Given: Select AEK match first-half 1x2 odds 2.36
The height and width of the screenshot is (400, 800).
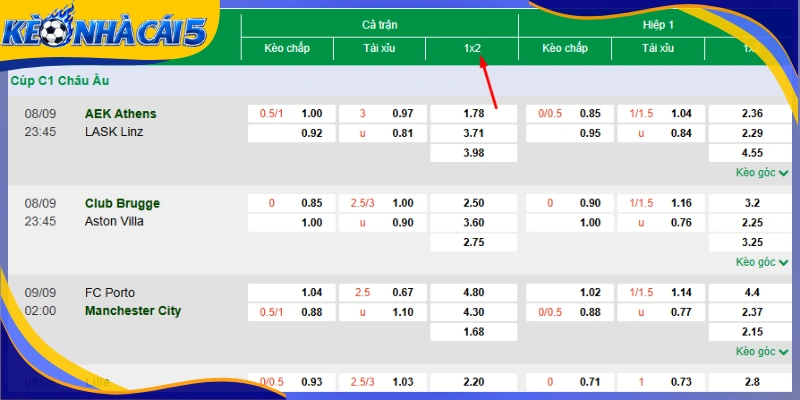Looking at the screenshot, I should [752, 113].
